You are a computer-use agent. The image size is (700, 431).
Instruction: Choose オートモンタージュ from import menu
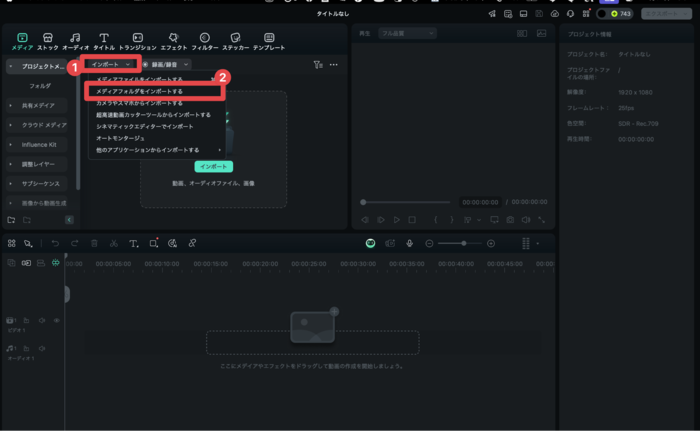pyautogui.click(x=120, y=138)
